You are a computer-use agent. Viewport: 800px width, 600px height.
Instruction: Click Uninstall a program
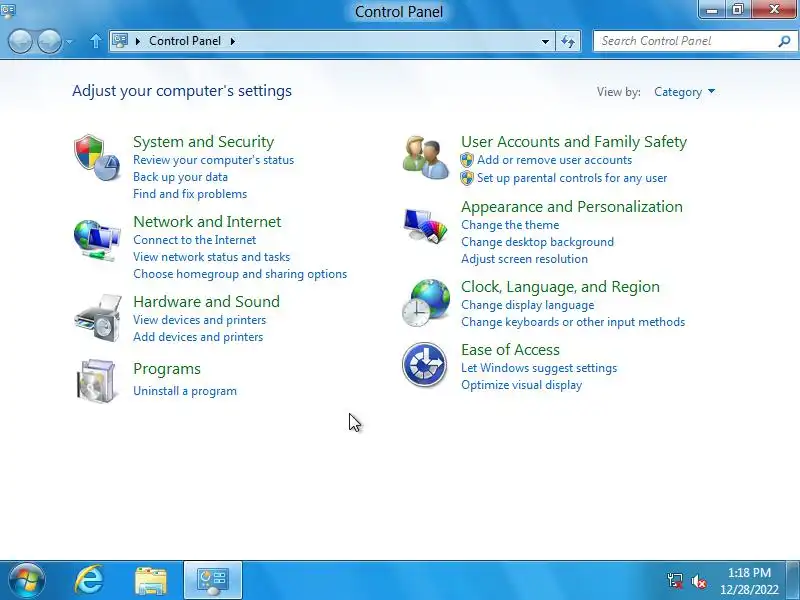[x=185, y=391]
